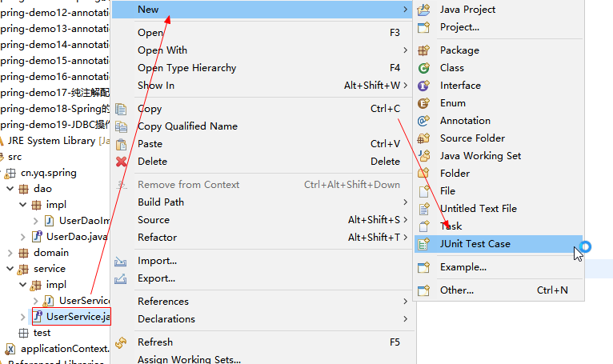The image size is (613, 364).
Task: Select the src source folder
Action: (x=15, y=157)
